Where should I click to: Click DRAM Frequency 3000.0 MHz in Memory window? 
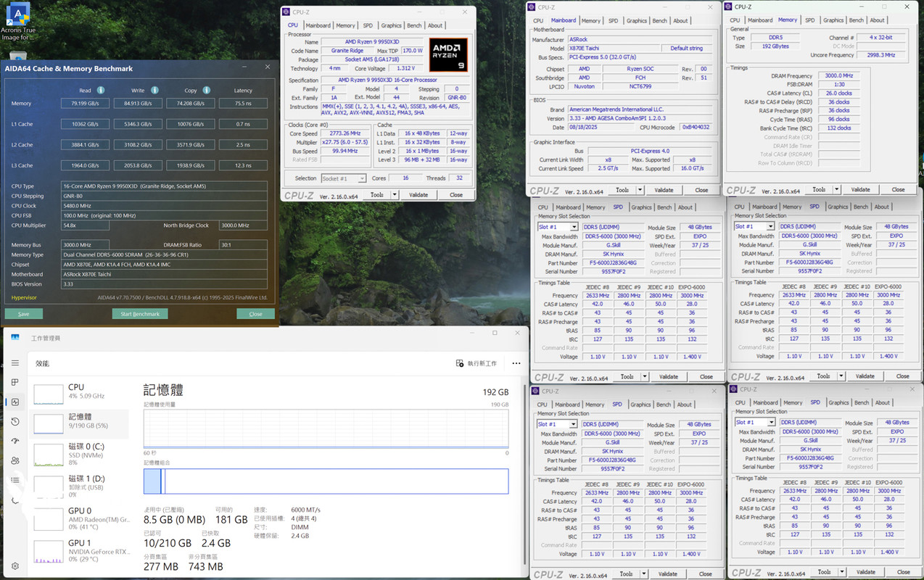(838, 75)
